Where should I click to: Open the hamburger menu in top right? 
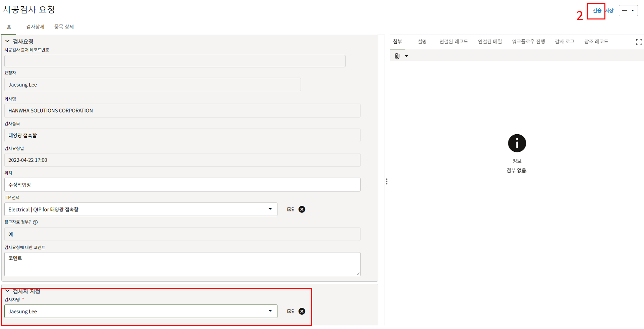click(x=628, y=10)
